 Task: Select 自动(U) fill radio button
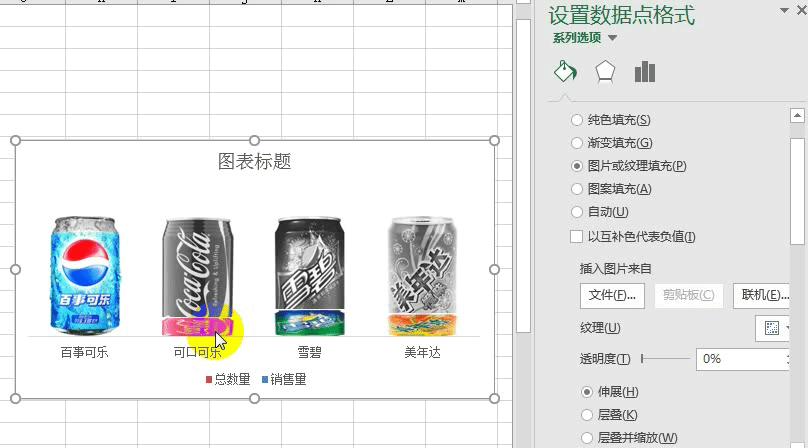point(577,212)
